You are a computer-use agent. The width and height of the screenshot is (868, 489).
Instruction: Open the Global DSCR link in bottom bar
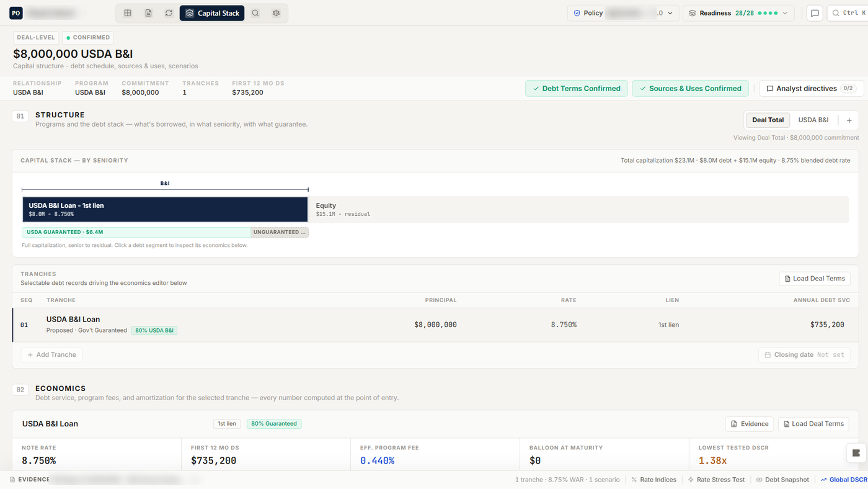pyautogui.click(x=844, y=480)
